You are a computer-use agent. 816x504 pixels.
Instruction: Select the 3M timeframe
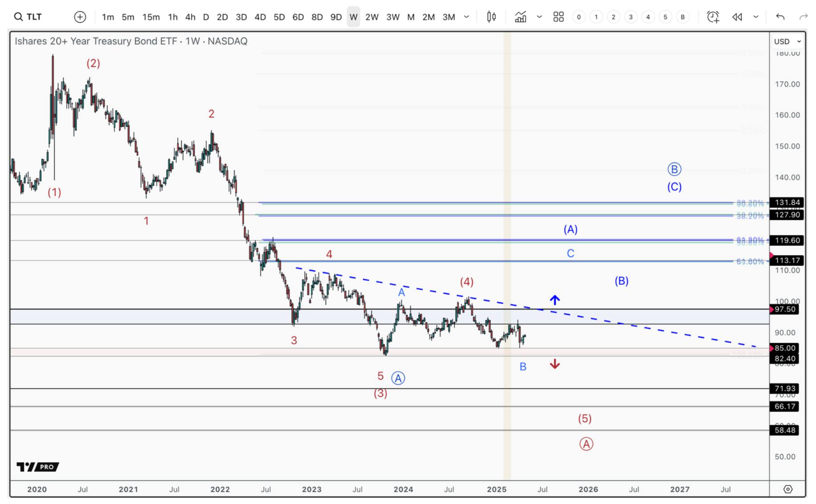pos(449,17)
